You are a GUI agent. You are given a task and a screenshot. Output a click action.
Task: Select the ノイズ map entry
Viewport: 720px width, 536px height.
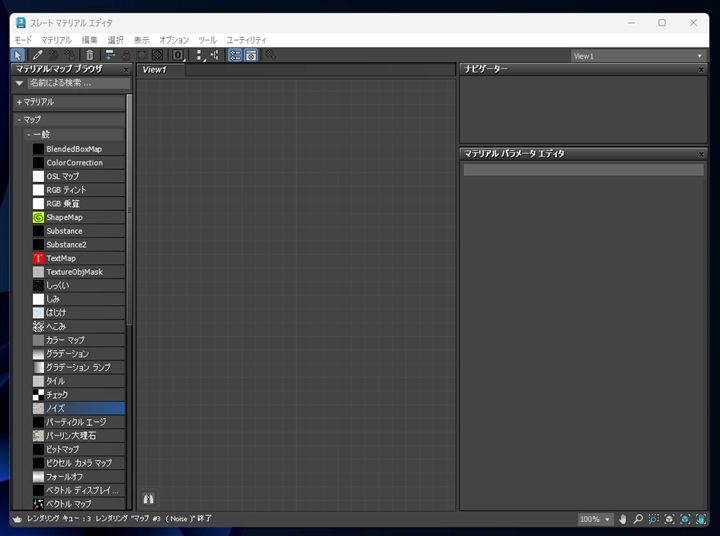click(79, 408)
